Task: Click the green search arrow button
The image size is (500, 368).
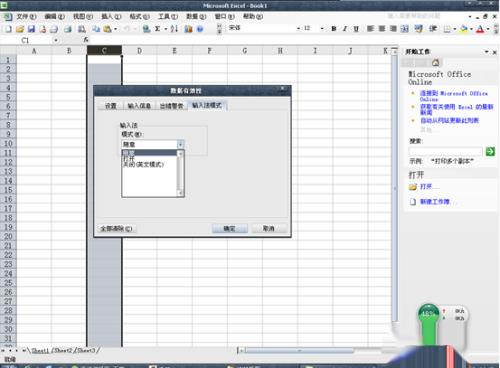Action: pos(490,151)
